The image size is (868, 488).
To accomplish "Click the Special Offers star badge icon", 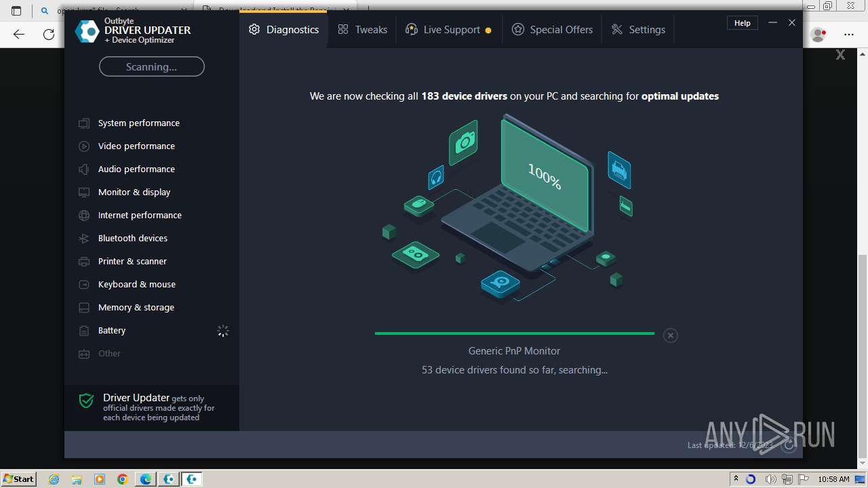I will [x=518, y=30].
